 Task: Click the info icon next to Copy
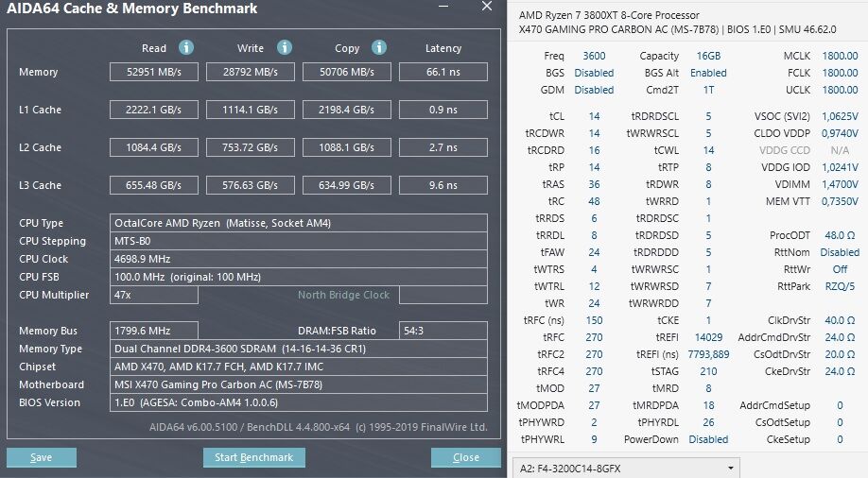tap(378, 48)
